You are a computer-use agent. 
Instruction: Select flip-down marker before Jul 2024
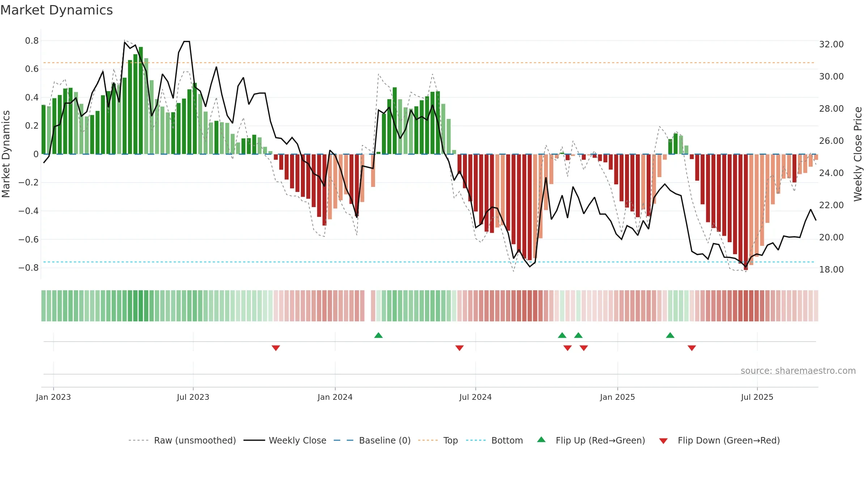tap(459, 348)
